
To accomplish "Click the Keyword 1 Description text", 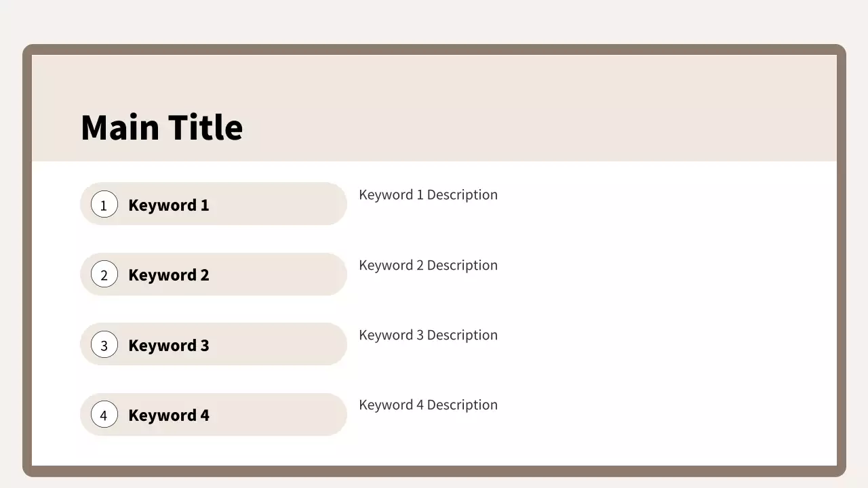I will click(428, 195).
